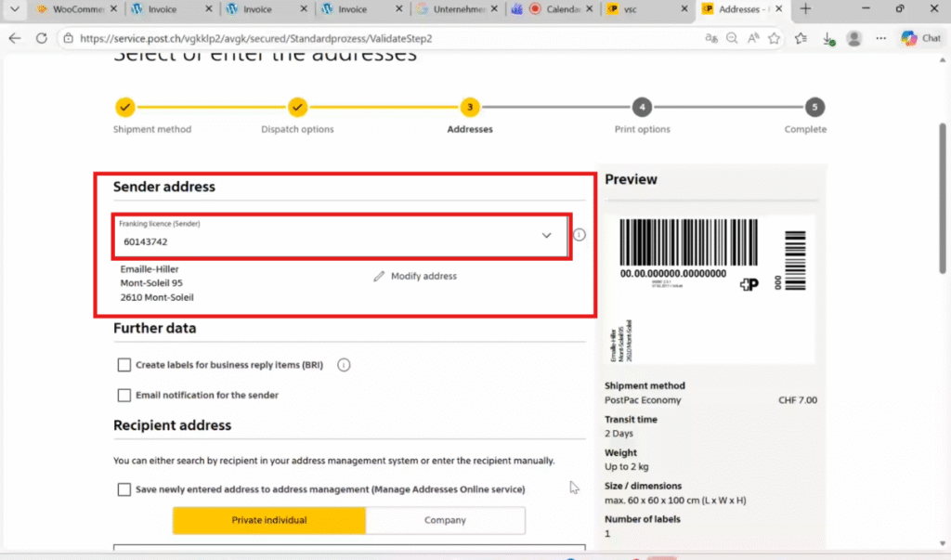
Task: Click the zoom out magnifier in address bar
Action: click(x=732, y=39)
